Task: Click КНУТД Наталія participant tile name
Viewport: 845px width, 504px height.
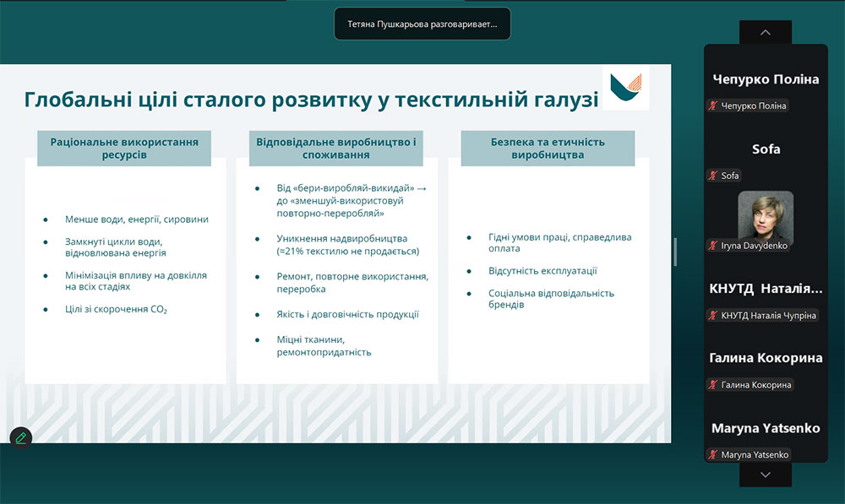Action: pos(766,289)
